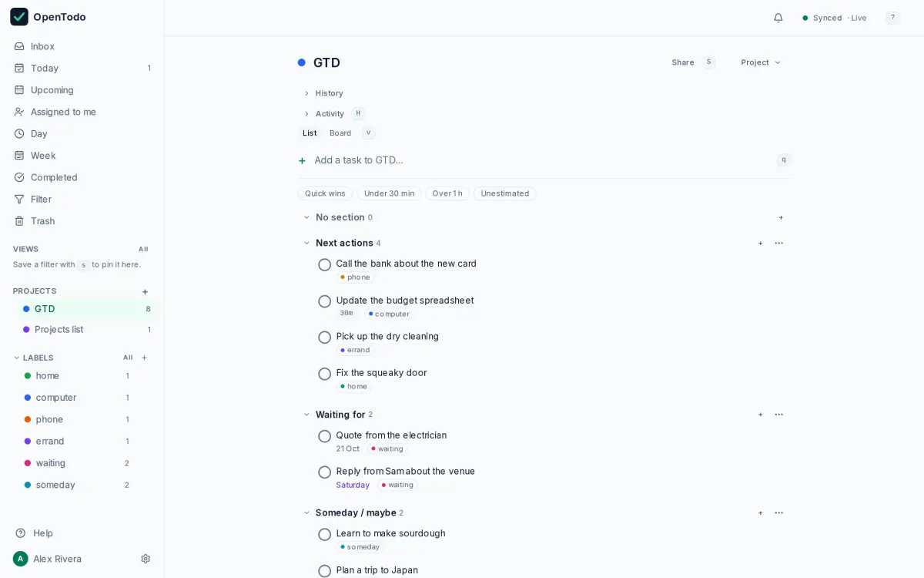Add a new label with plus icon

pyautogui.click(x=144, y=358)
